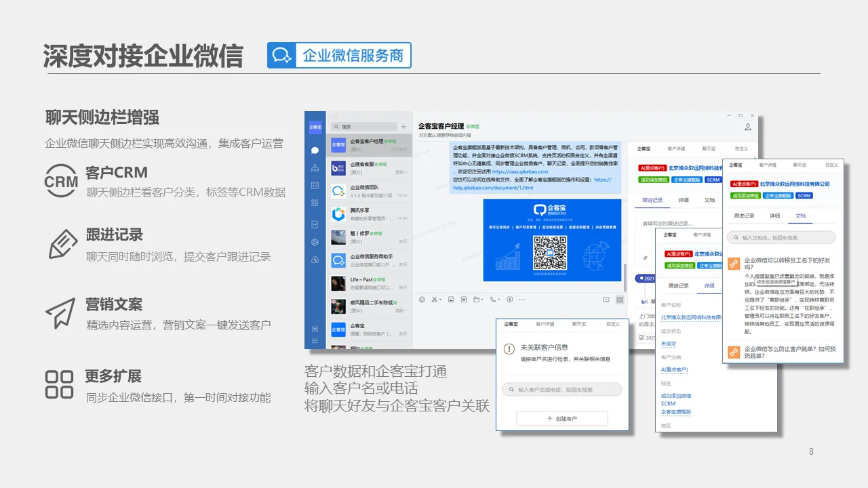This screenshot has height=488, width=868.
Task: Open dropdown arrow next to phone icon
Action: click(500, 299)
